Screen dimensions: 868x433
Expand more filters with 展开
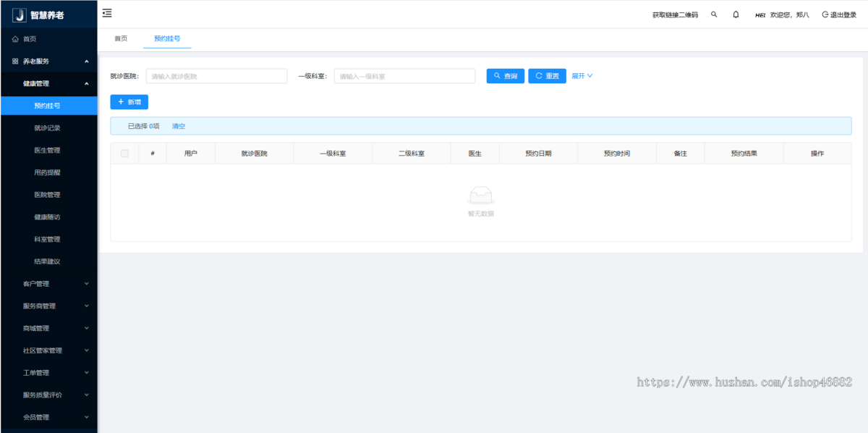click(582, 76)
